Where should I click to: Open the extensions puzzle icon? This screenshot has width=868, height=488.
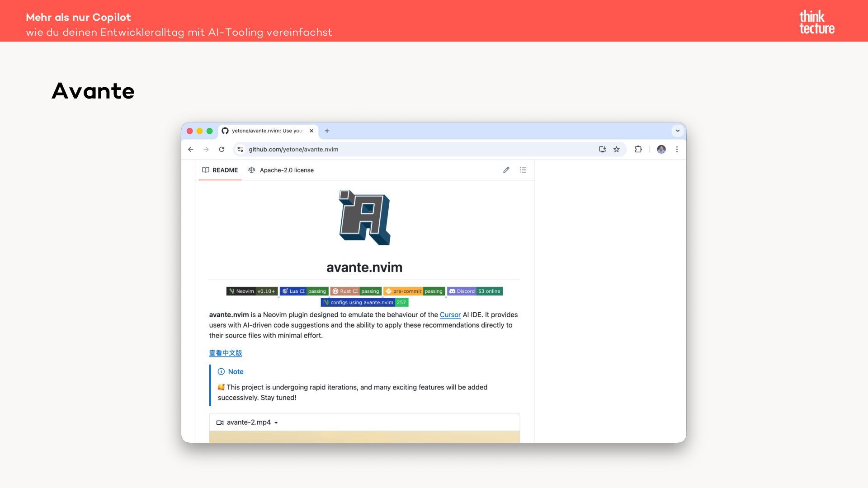[x=638, y=150]
